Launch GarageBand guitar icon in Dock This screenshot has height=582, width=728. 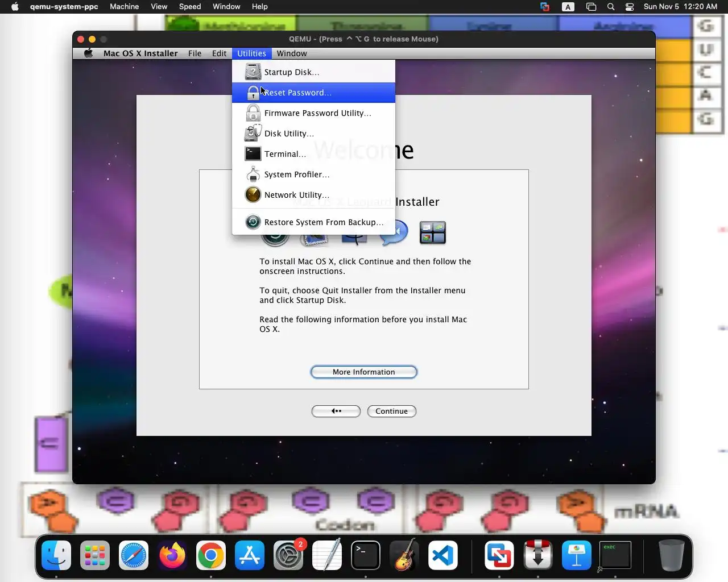click(x=404, y=555)
